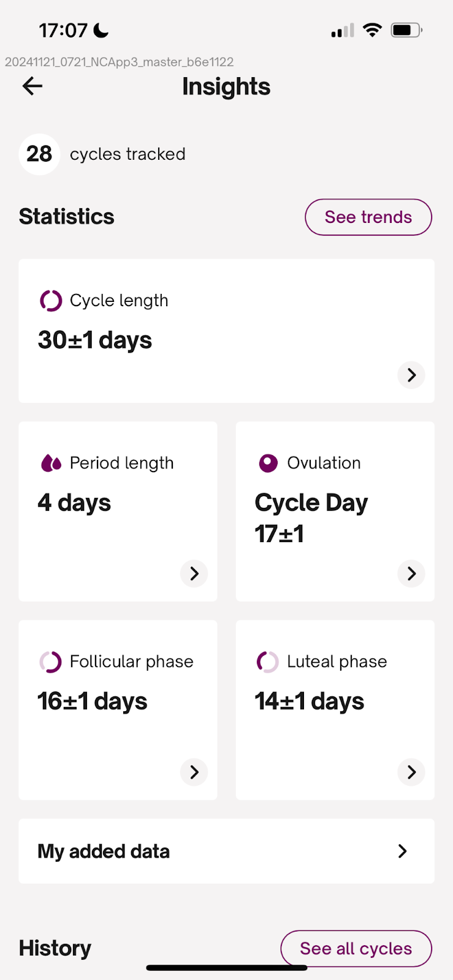Image resolution: width=453 pixels, height=980 pixels.
Task: Select the 30±1 days cycle value
Action: tap(95, 341)
